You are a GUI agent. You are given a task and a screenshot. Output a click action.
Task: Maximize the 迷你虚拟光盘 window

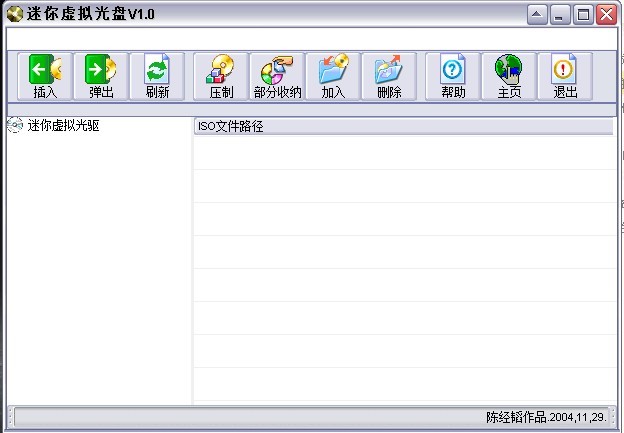pos(583,15)
